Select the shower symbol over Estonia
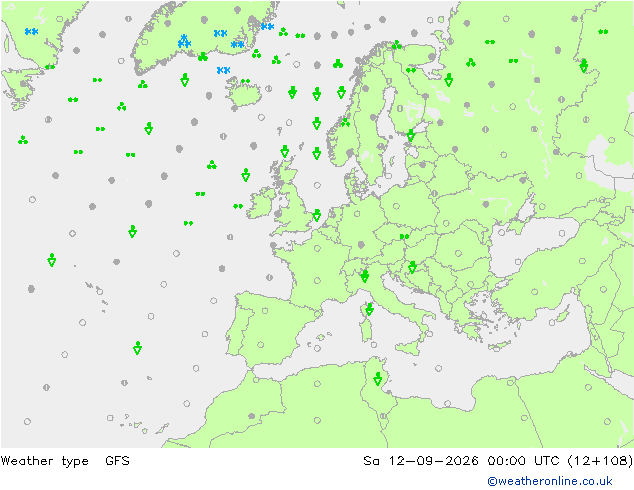634x490 pixels. pyautogui.click(x=411, y=135)
